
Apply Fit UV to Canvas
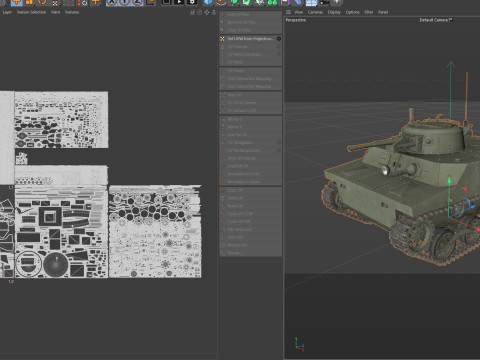250,103
